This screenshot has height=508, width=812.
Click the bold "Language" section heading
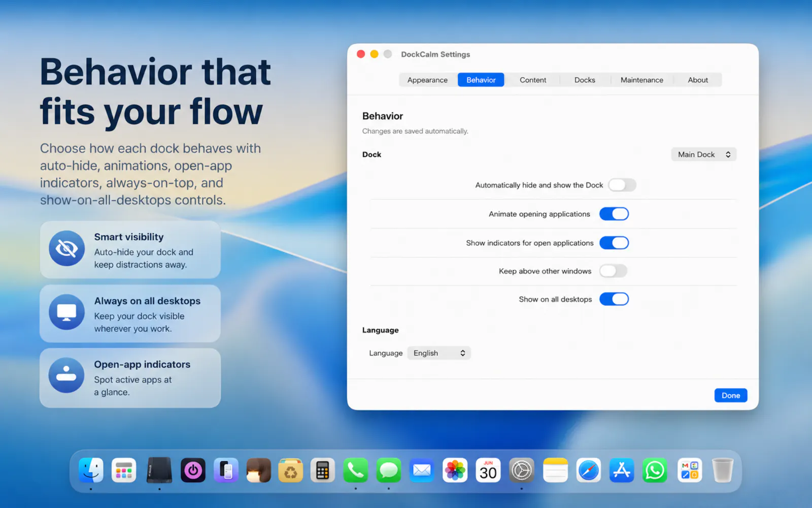pyautogui.click(x=380, y=330)
